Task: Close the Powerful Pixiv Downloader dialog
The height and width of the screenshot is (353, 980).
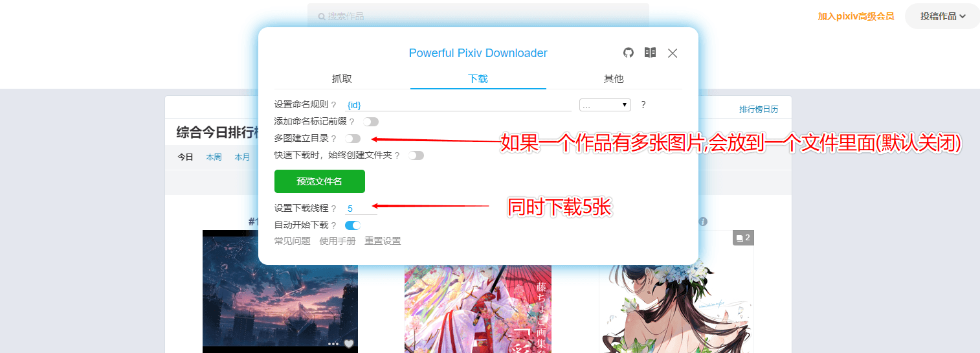Action: 673,53
